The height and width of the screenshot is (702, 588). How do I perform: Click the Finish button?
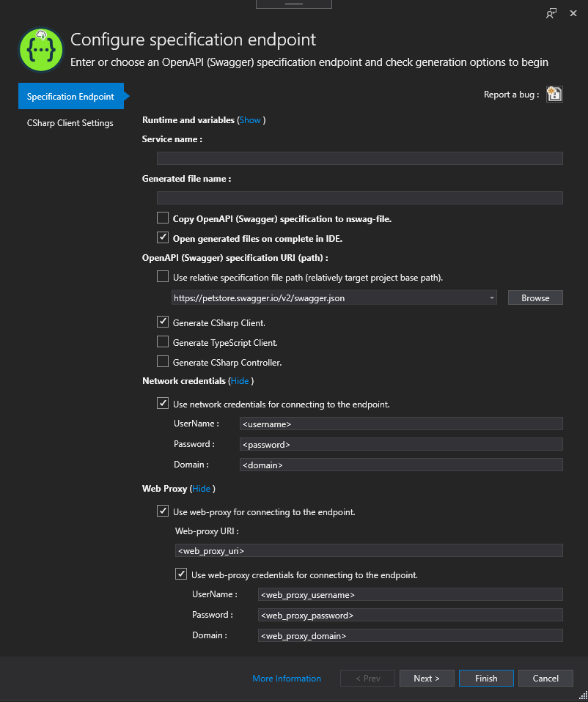point(486,679)
